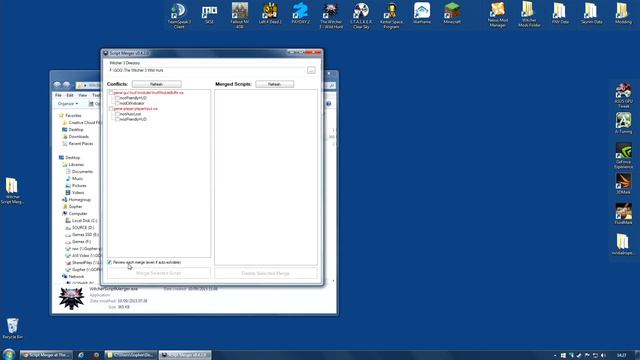
Task: Click the Witcher 3 Directory path field
Action: point(207,71)
